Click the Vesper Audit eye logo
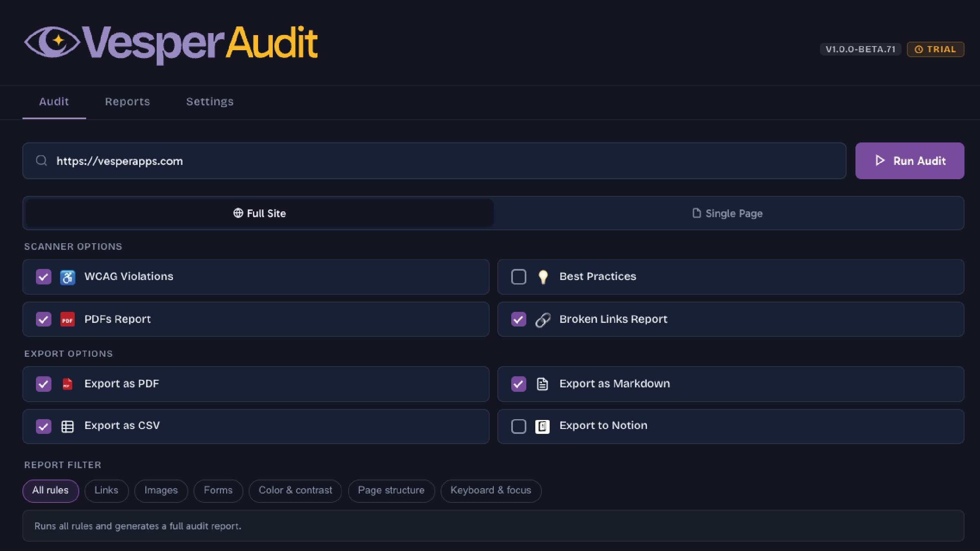Screen dimensions: 980x551 point(52,42)
